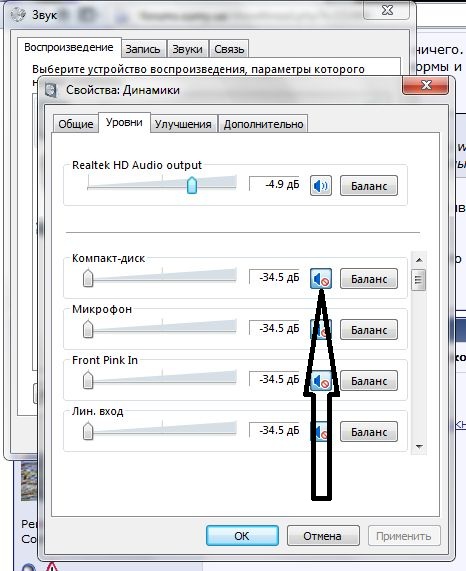Open Баланс for Realtek HD Audio output
466x571 pixels.
point(369,186)
